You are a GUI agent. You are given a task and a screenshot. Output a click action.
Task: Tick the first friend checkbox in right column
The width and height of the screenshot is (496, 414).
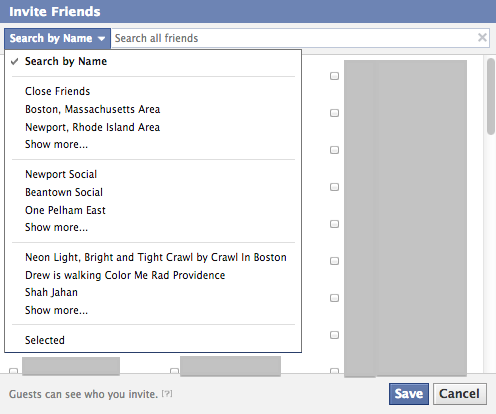coord(334,76)
